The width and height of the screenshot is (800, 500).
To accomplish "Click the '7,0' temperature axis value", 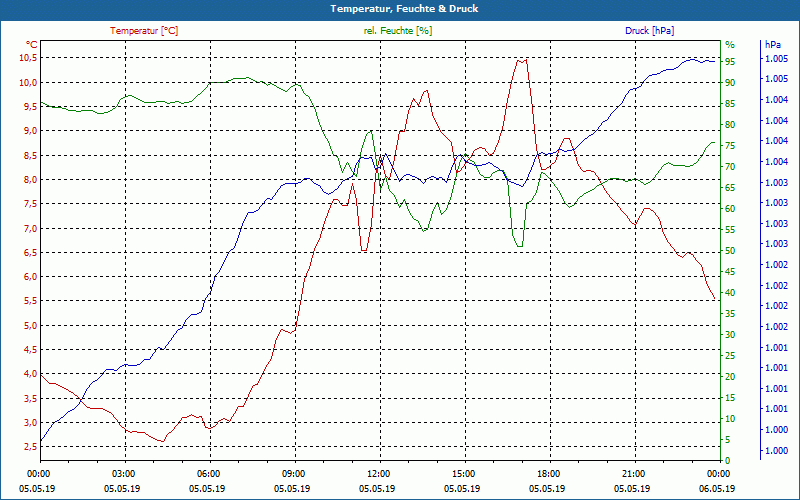I will click(30, 229).
